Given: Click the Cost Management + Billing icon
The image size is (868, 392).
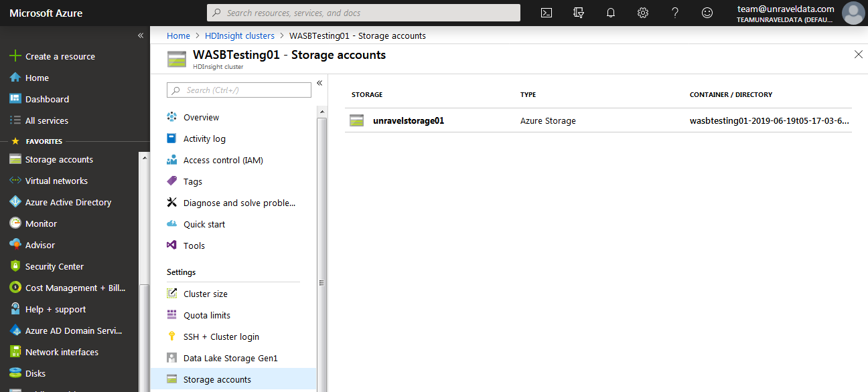Looking at the screenshot, I should [x=15, y=288].
